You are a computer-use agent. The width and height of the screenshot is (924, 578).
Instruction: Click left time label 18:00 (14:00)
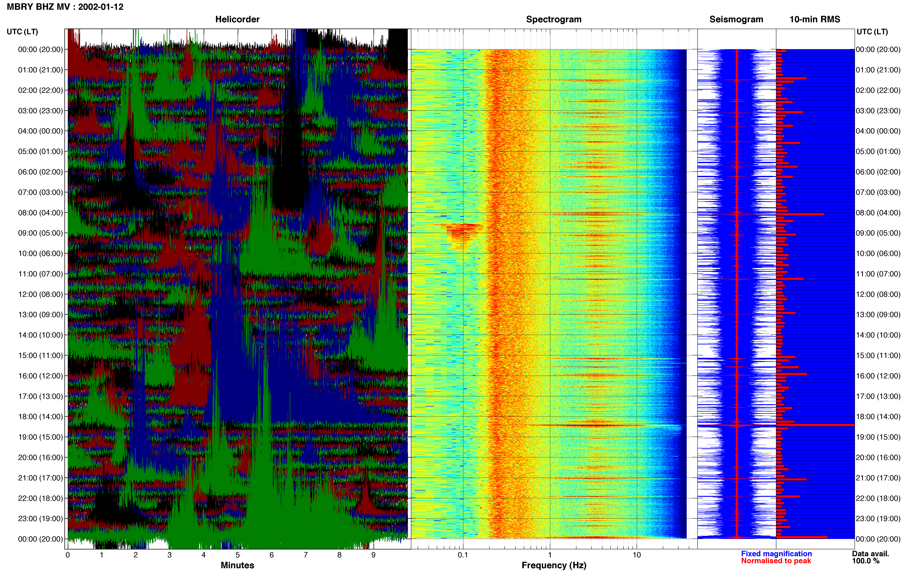(x=41, y=416)
